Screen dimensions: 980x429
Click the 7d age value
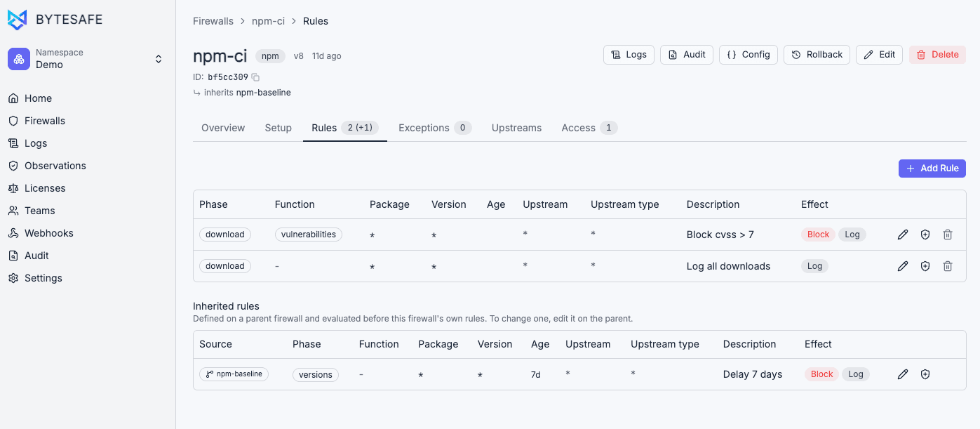tap(536, 375)
